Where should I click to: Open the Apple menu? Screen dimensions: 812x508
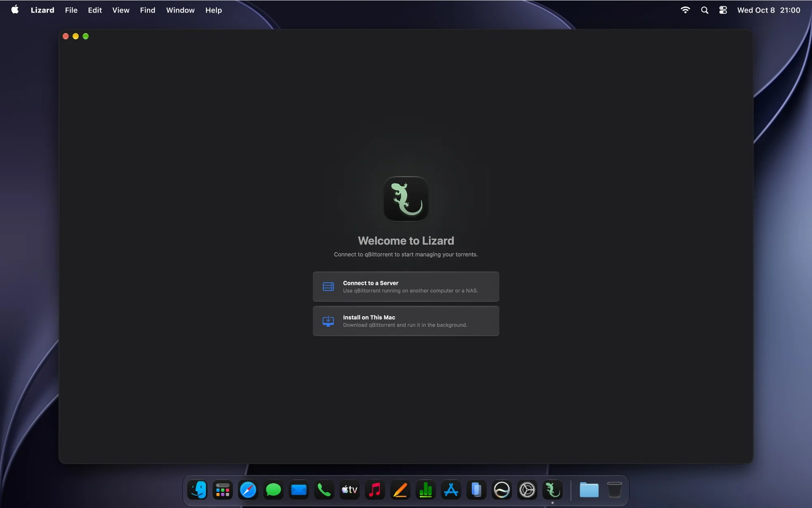pyautogui.click(x=15, y=10)
